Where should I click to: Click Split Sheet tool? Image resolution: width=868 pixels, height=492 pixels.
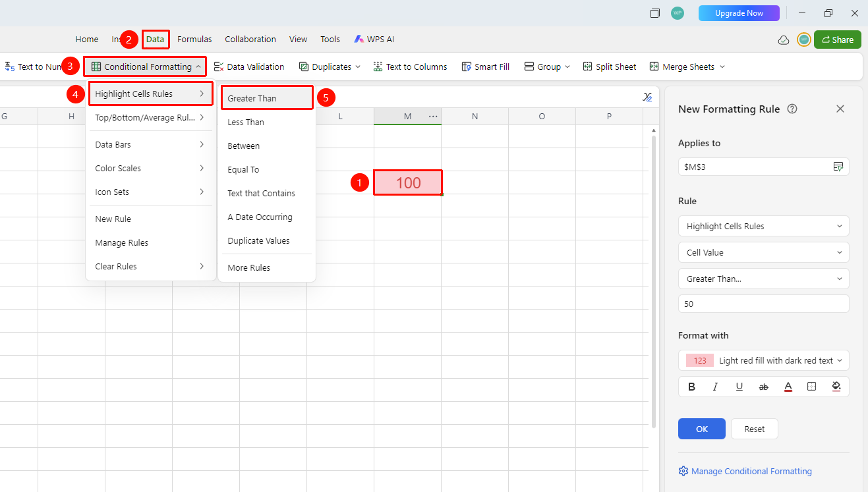[x=610, y=67]
